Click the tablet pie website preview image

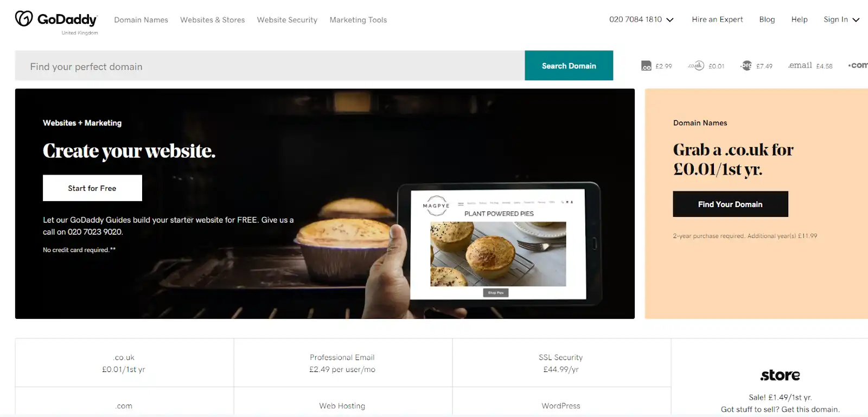(x=498, y=244)
